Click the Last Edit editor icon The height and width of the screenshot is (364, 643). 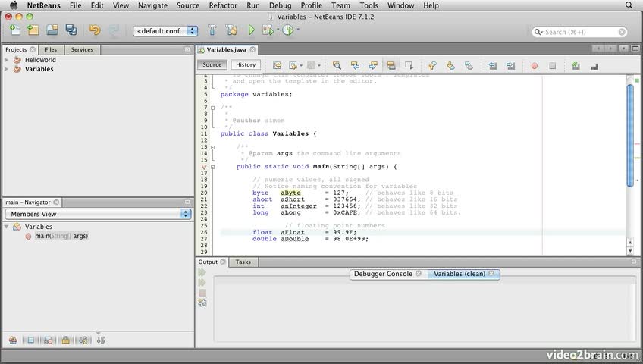click(x=278, y=65)
